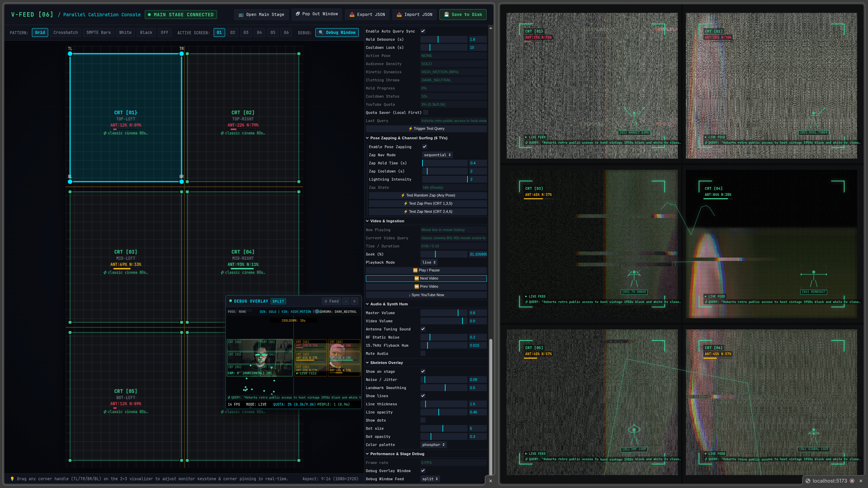This screenshot has width=868, height=488.
Task: Toggle Antenna Tuning Sound checkbox
Action: (x=423, y=329)
